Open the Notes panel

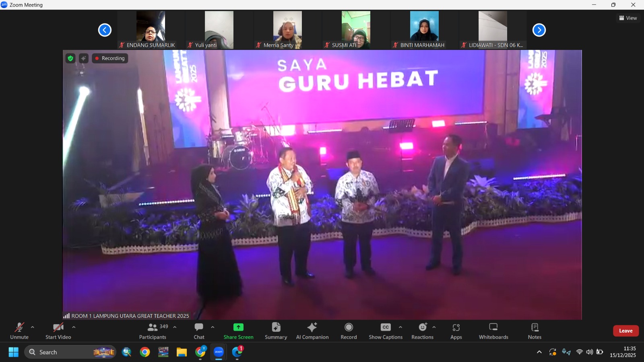tap(535, 331)
